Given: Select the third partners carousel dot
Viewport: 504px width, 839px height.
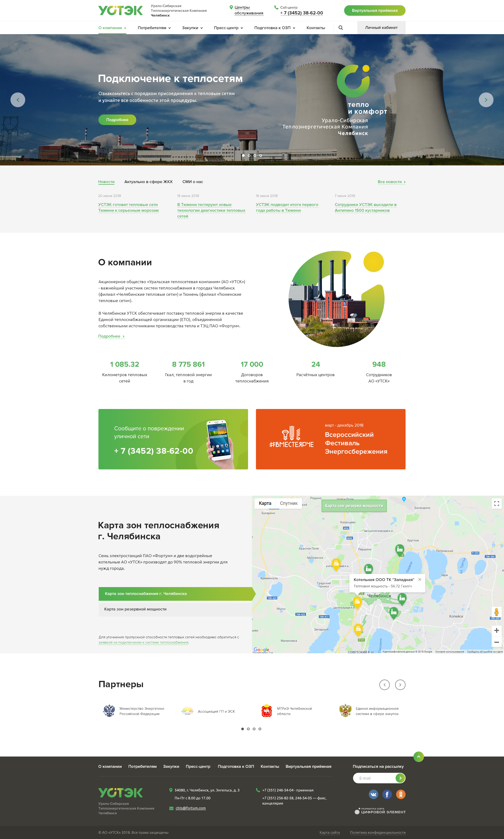Looking at the screenshot, I should pyautogui.click(x=254, y=729).
